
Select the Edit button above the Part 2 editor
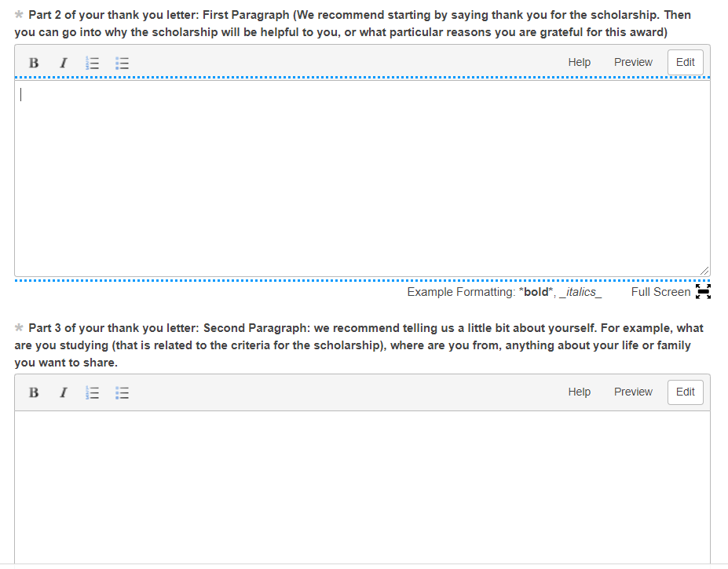point(684,61)
